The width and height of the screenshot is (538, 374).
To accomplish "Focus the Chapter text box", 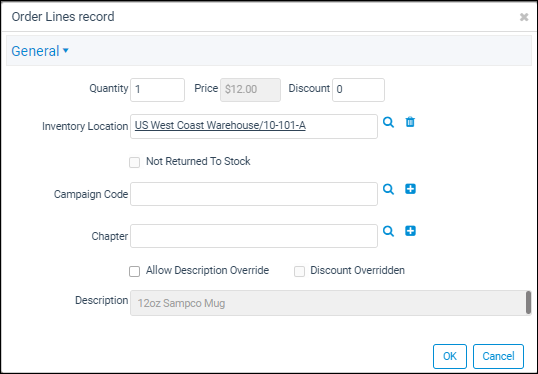I will pyautogui.click(x=254, y=236).
